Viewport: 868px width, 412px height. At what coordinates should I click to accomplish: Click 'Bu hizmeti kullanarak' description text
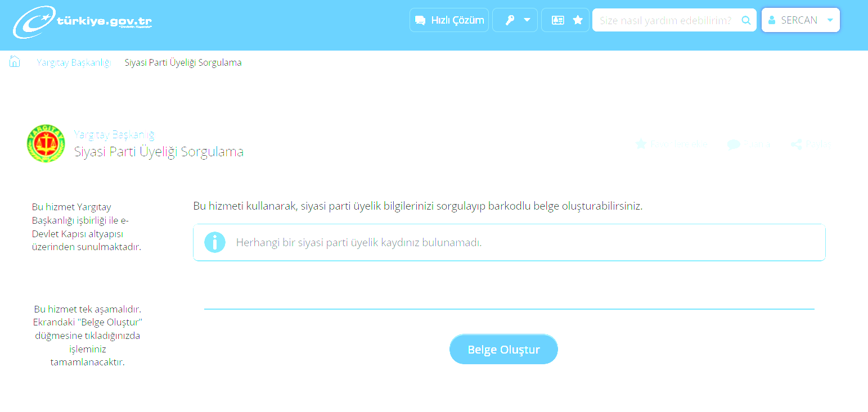418,206
